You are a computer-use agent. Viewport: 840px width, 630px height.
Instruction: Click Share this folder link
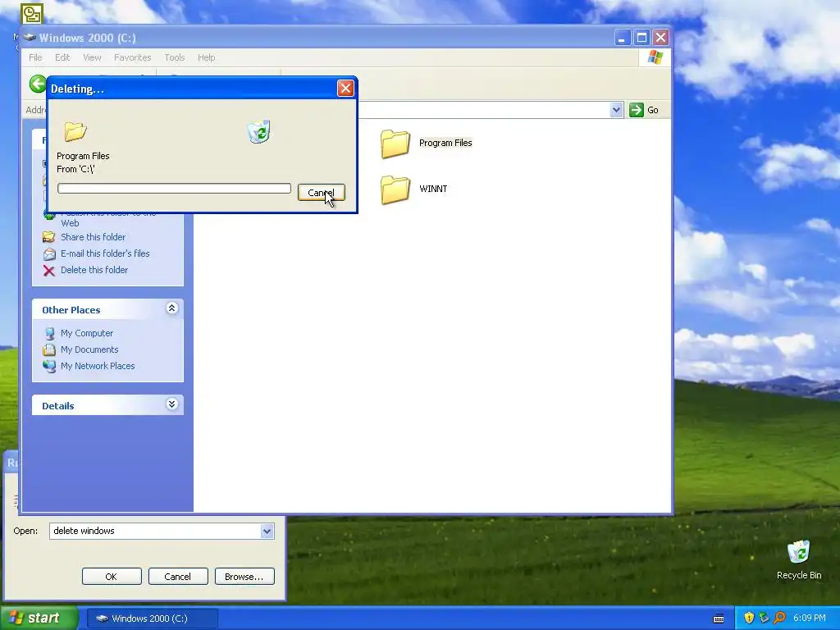[x=94, y=237]
